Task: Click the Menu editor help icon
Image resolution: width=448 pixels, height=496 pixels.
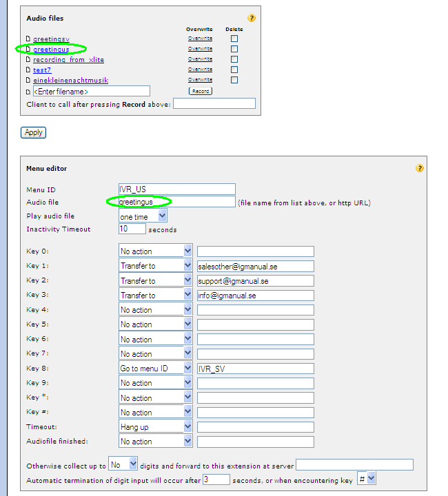Action: point(420,168)
